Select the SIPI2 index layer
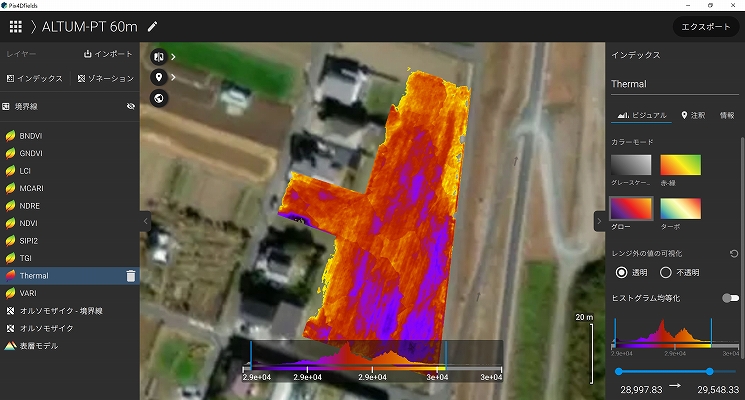The width and height of the screenshot is (745, 400). coord(69,241)
